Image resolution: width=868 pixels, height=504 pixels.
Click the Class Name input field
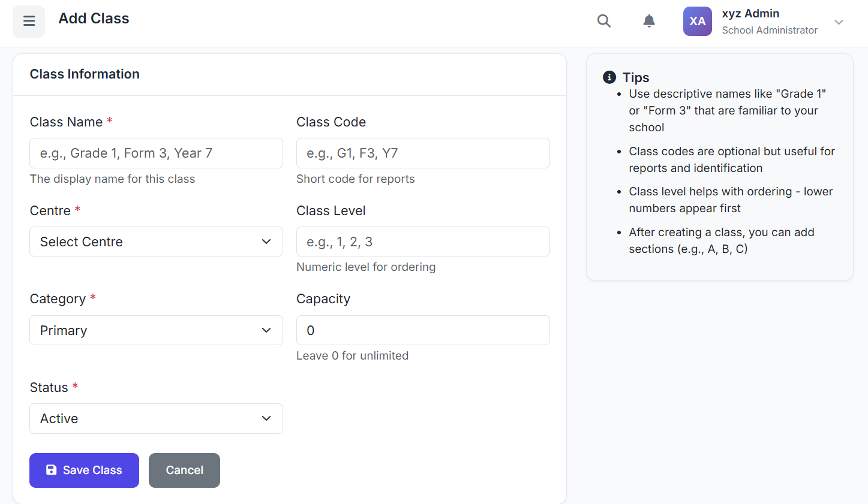click(x=156, y=153)
